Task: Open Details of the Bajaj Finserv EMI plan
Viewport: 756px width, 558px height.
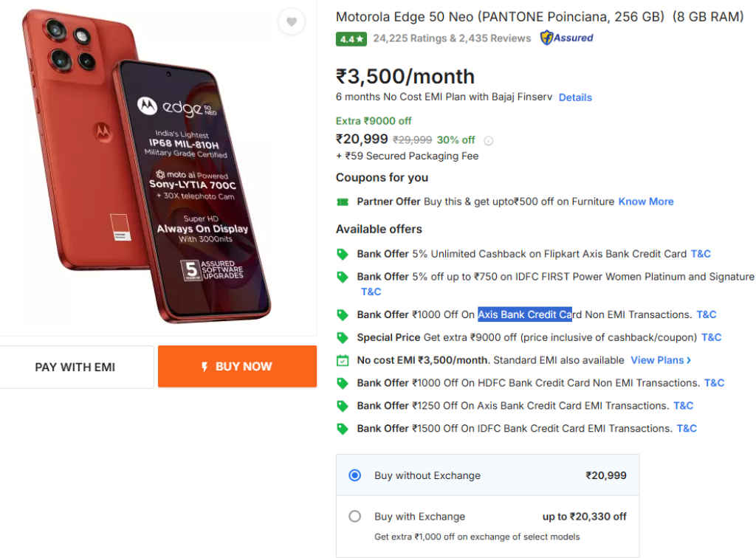Action: click(575, 97)
